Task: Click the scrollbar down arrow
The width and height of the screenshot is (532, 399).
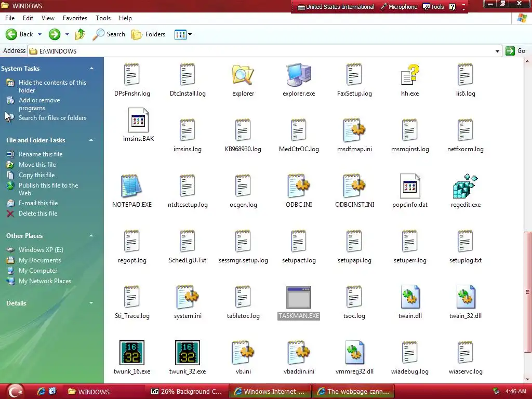Action: (x=527, y=380)
